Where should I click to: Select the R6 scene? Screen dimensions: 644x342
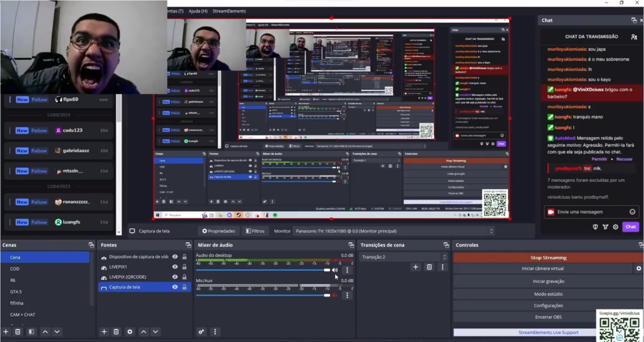45,280
